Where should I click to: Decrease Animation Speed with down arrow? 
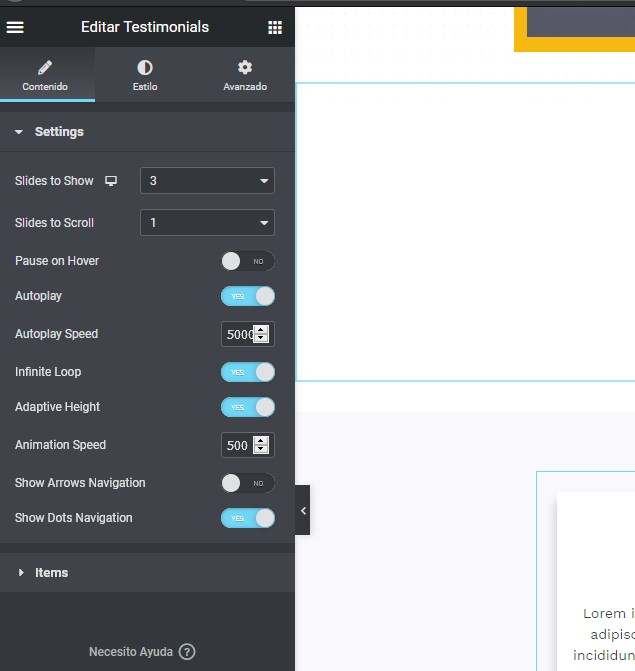261,449
